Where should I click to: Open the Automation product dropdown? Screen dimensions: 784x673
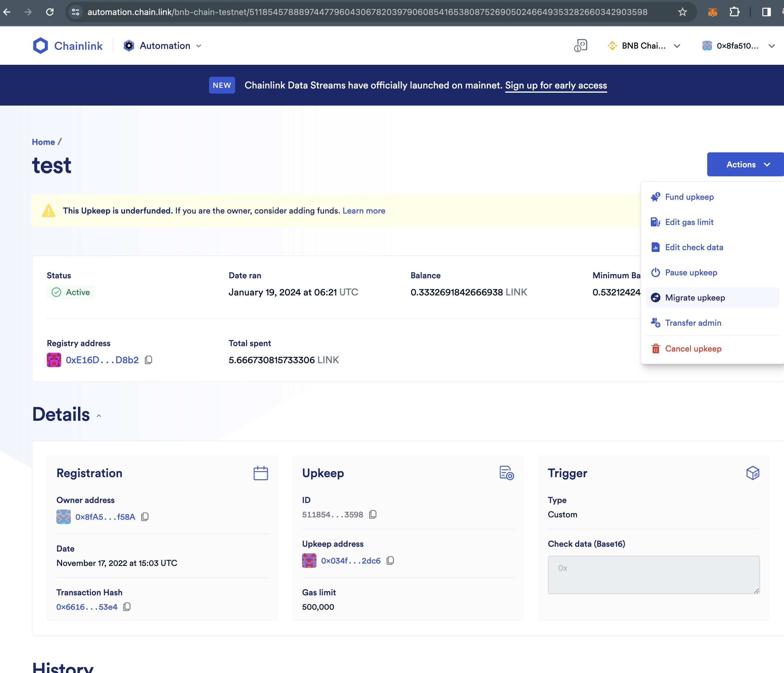tap(163, 46)
